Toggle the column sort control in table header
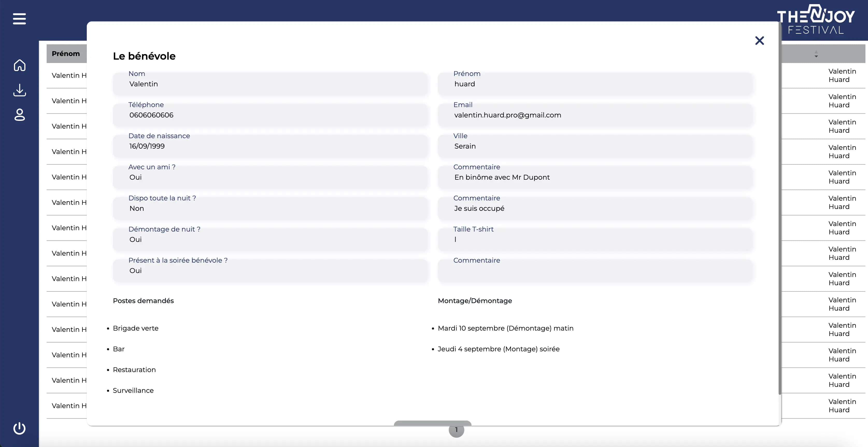The image size is (868, 447). pos(816,54)
